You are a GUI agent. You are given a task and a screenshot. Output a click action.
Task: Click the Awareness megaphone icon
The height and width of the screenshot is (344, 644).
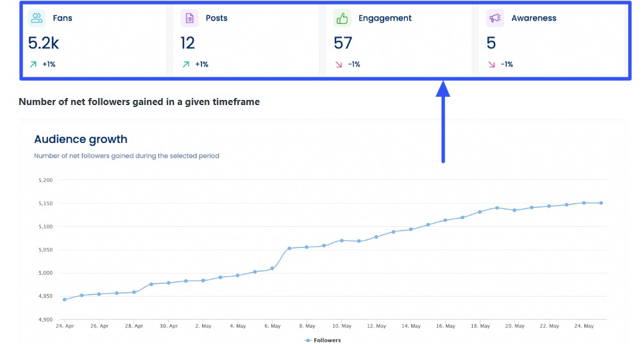[x=495, y=18]
